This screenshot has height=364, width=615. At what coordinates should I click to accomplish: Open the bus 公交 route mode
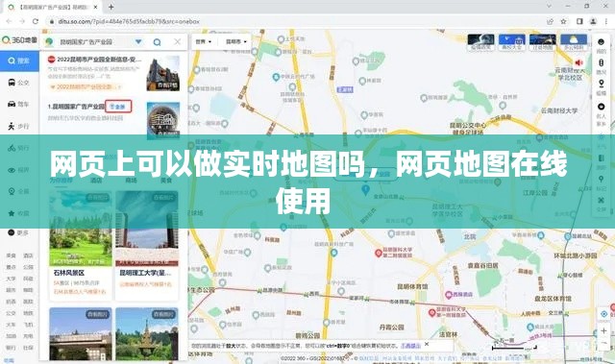19,83
